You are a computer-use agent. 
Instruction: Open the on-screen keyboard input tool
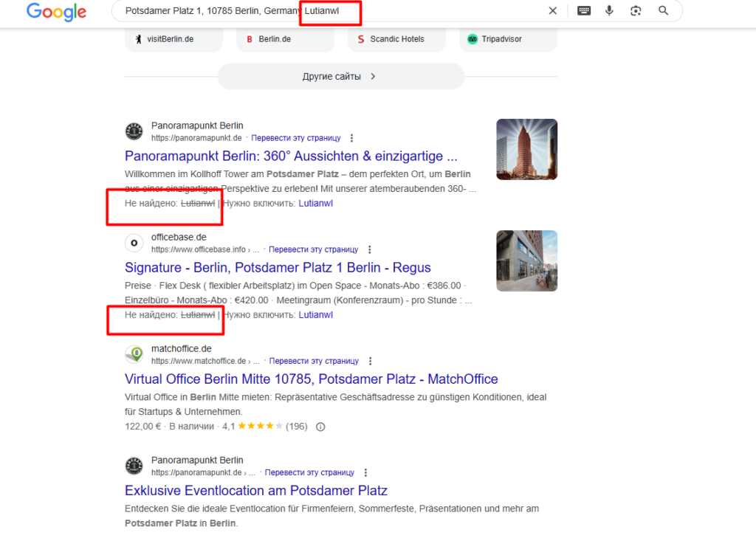(x=584, y=10)
